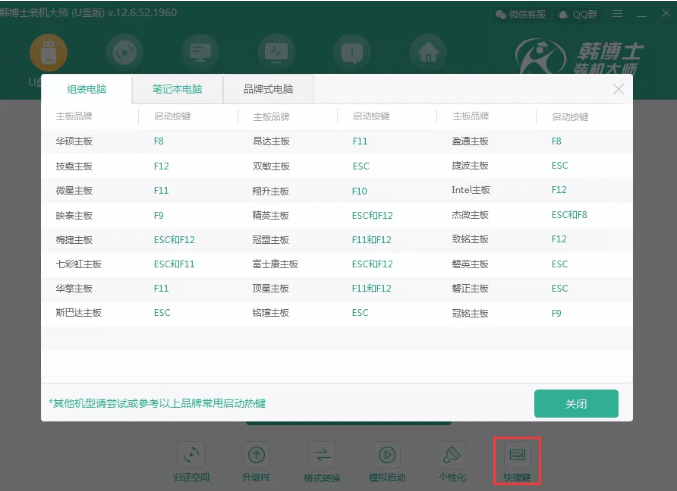Close the hotkey dialog with X
Image resolution: width=677 pixels, height=491 pixels.
point(618,89)
